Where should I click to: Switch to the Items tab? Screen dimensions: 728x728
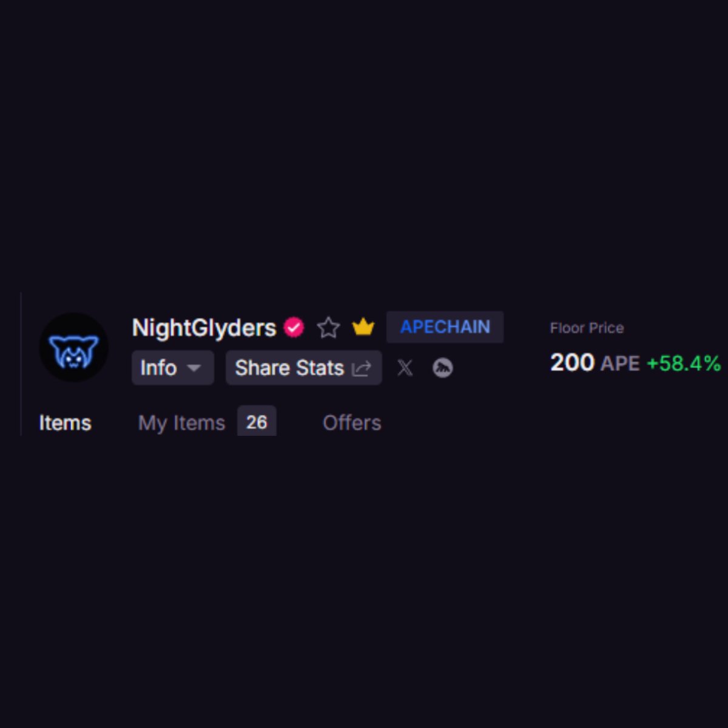(65, 423)
